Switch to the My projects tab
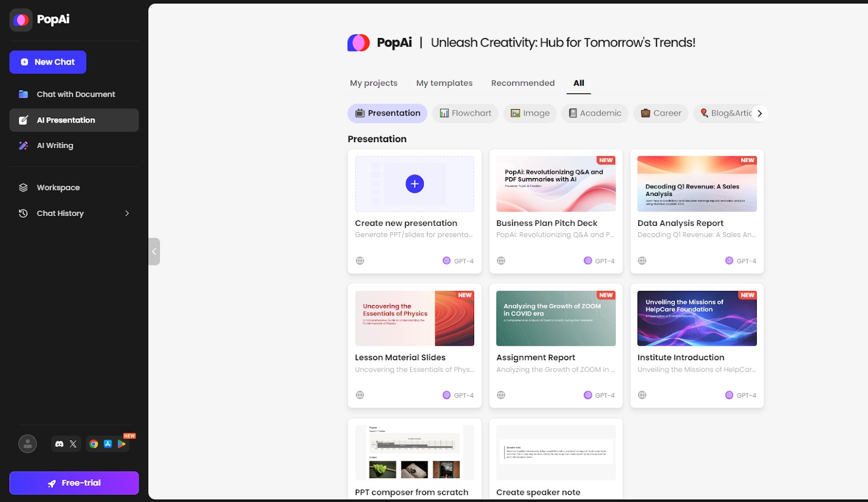The width and height of the screenshot is (868, 502). tap(373, 83)
